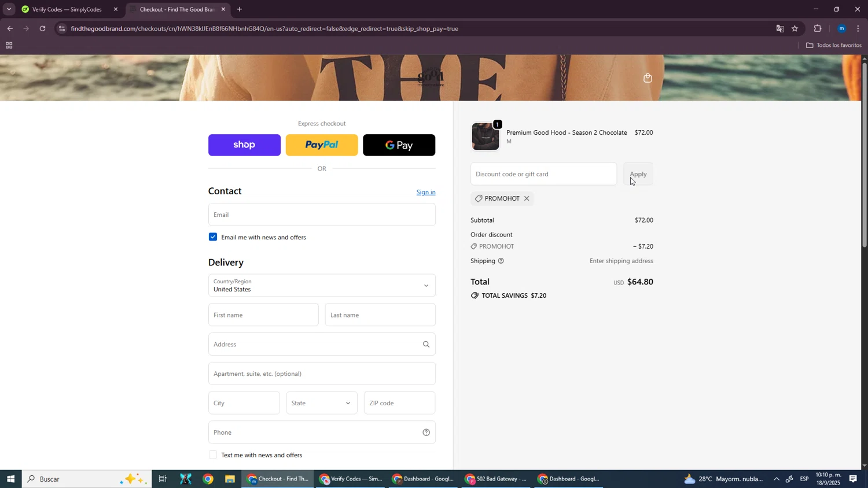Switch to the Verify Codes — SimplyCodes tab
The image size is (868, 488).
[x=68, y=9]
